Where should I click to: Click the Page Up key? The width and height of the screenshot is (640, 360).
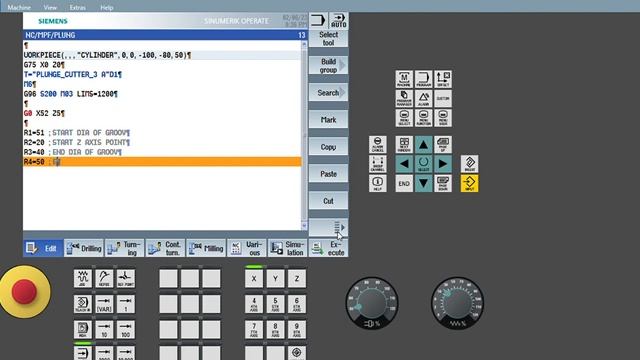pos(443,144)
